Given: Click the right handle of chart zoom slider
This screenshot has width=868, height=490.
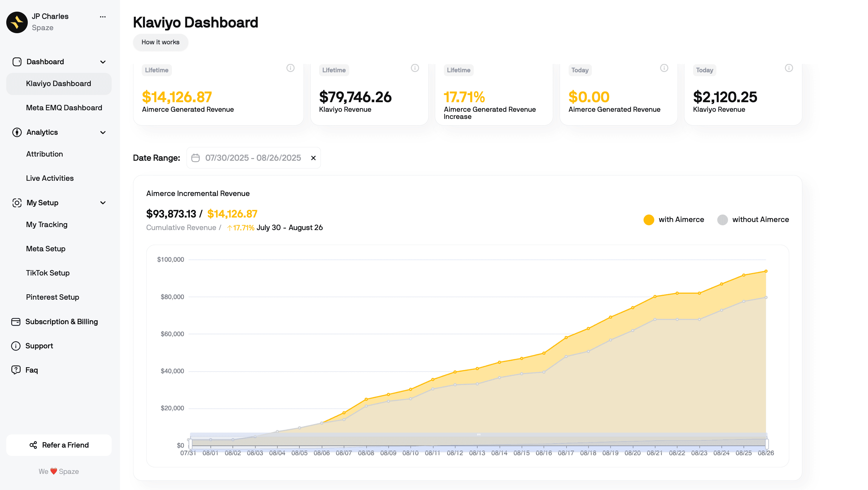Looking at the screenshot, I should (767, 443).
